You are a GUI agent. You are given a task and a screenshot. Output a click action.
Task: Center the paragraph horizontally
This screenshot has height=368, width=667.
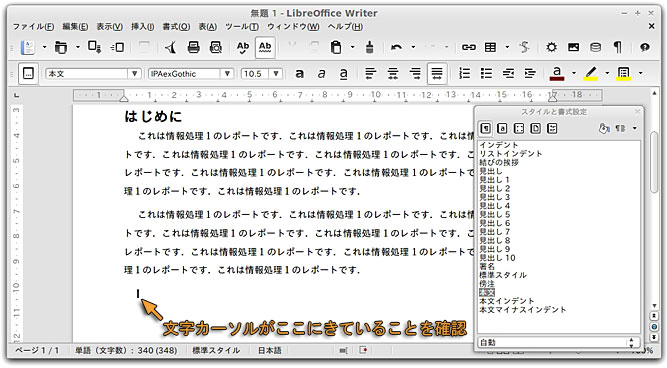(x=393, y=74)
